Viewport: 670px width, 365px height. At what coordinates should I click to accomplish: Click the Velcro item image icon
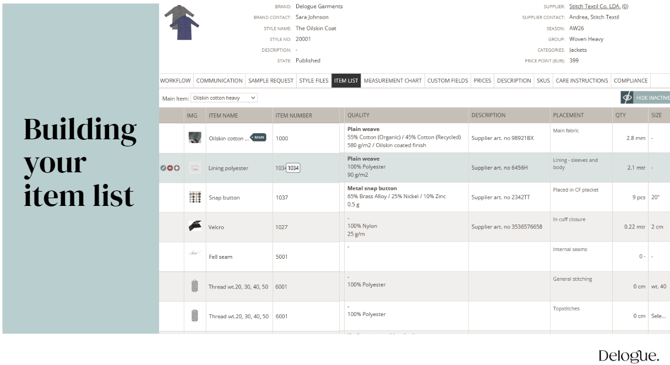[x=195, y=226]
